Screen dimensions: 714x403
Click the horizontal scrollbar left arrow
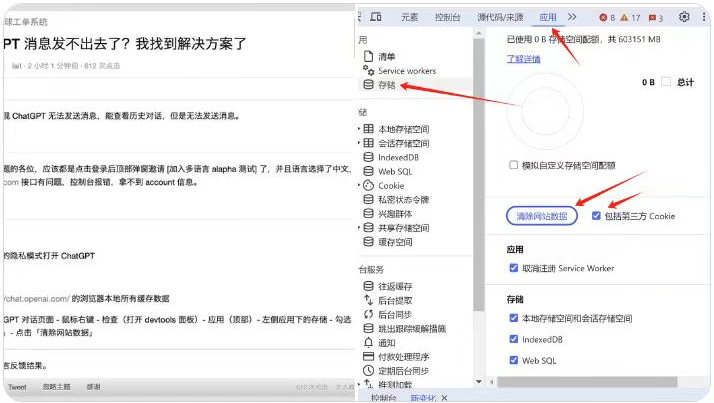pos(491,382)
